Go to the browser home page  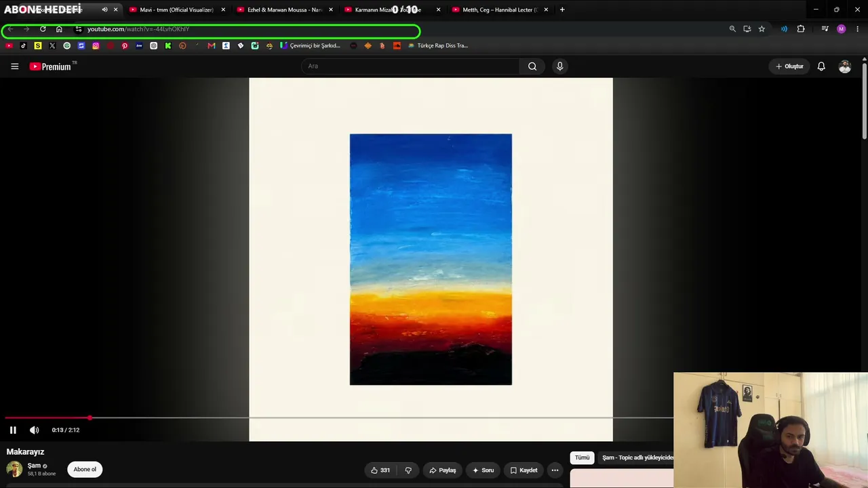click(x=59, y=29)
